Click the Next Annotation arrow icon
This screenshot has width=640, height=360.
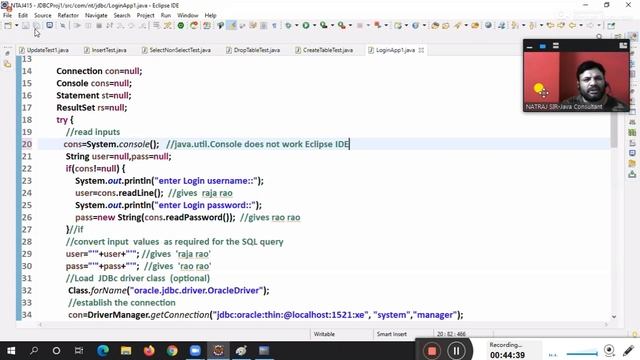coord(515,25)
